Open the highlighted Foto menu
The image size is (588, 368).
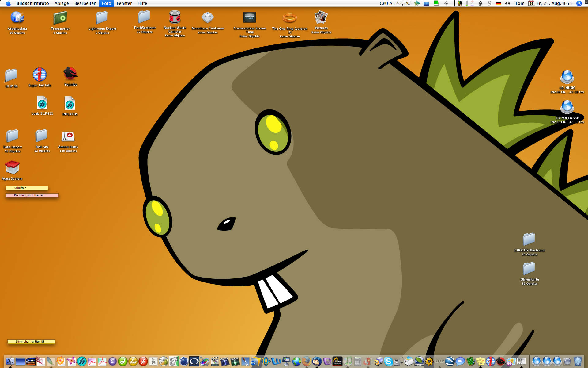(x=107, y=3)
